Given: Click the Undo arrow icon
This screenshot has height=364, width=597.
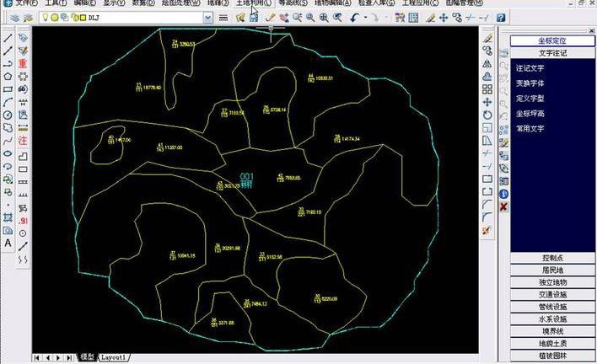Looking at the screenshot, I should coord(354,18).
